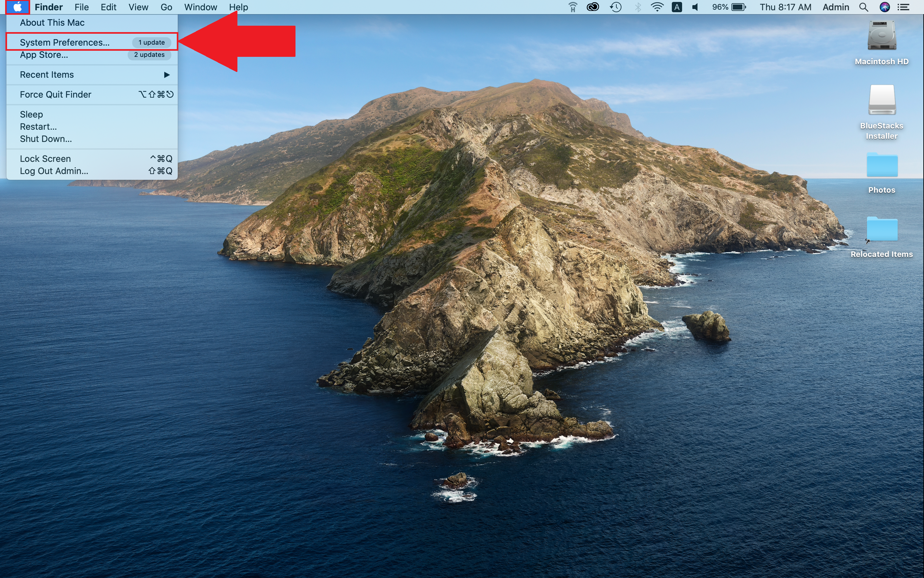Choose About This Mac
The image size is (924, 578).
pyautogui.click(x=92, y=22)
